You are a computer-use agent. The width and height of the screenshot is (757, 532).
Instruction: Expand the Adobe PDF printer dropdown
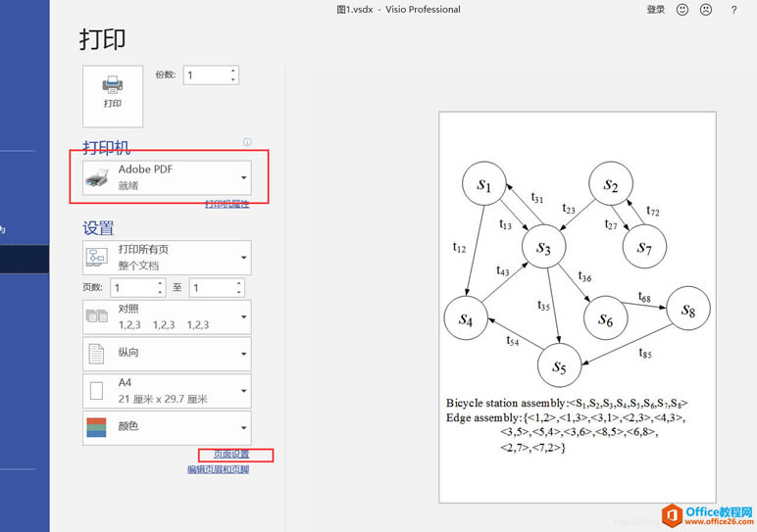point(243,177)
